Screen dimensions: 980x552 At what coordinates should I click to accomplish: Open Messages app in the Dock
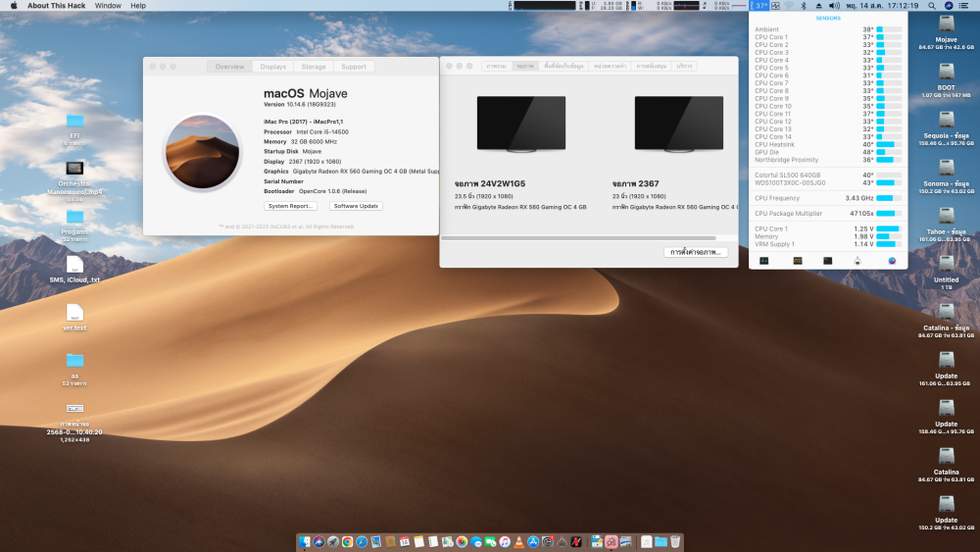(x=475, y=542)
